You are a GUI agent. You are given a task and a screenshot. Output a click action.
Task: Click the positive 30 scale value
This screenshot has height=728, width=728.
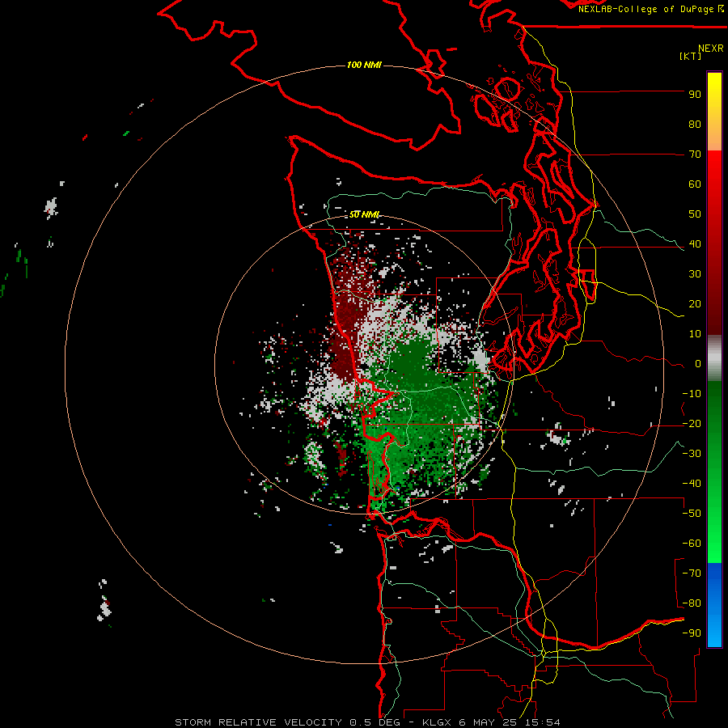tap(695, 274)
